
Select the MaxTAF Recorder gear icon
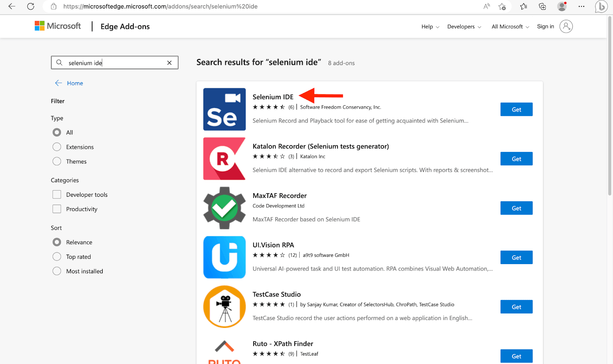(x=224, y=208)
